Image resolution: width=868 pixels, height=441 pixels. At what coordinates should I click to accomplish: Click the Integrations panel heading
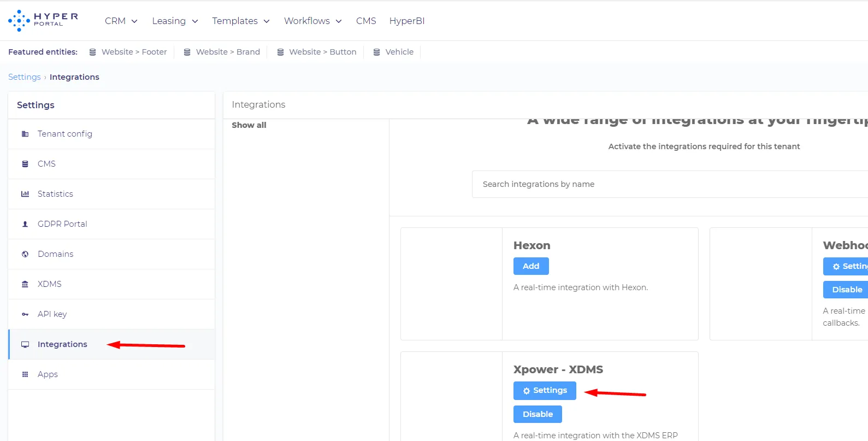(x=258, y=104)
